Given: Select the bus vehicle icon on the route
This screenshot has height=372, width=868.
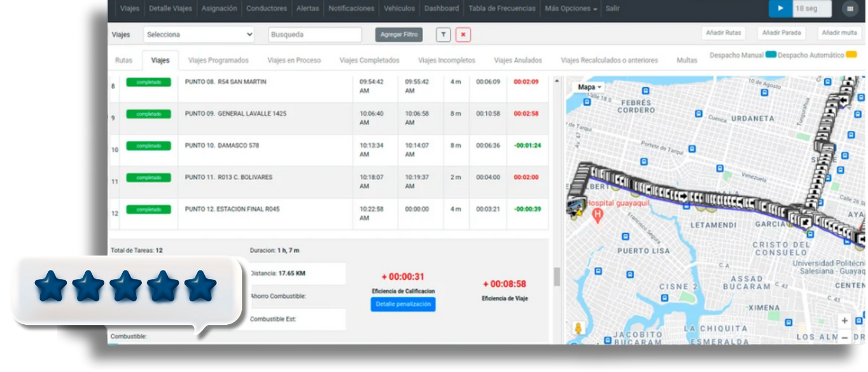Looking at the screenshot, I should coord(575,204).
